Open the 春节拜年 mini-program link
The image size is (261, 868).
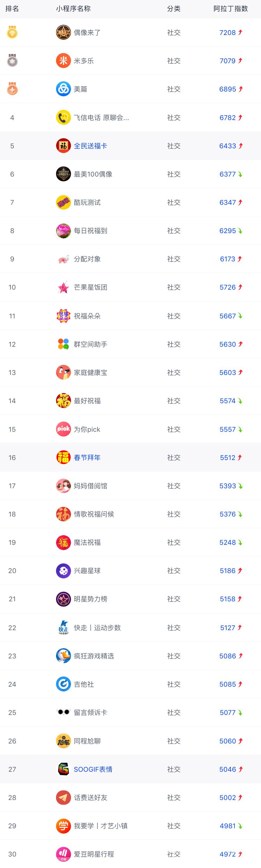point(87,458)
